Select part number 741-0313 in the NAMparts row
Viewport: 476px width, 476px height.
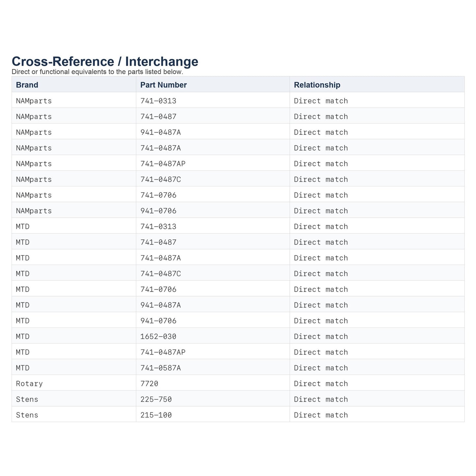[158, 101]
